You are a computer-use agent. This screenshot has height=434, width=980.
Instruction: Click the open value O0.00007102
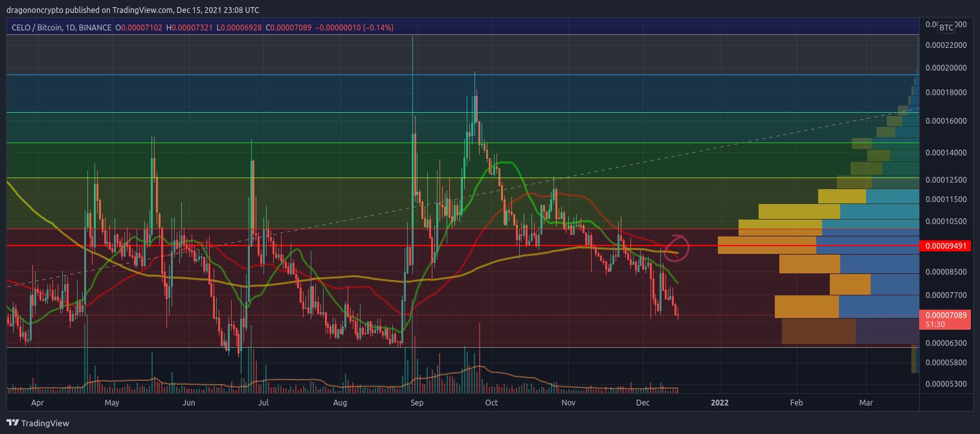tap(138, 28)
